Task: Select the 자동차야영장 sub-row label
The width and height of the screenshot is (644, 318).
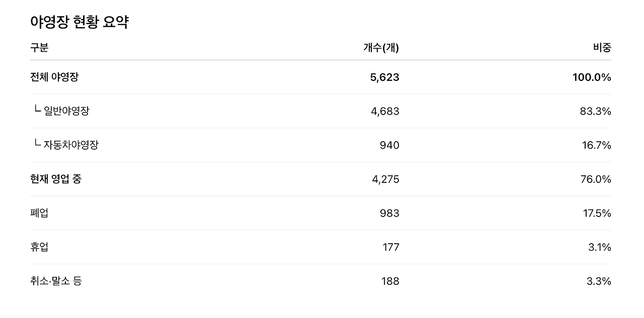Action: click(x=71, y=145)
